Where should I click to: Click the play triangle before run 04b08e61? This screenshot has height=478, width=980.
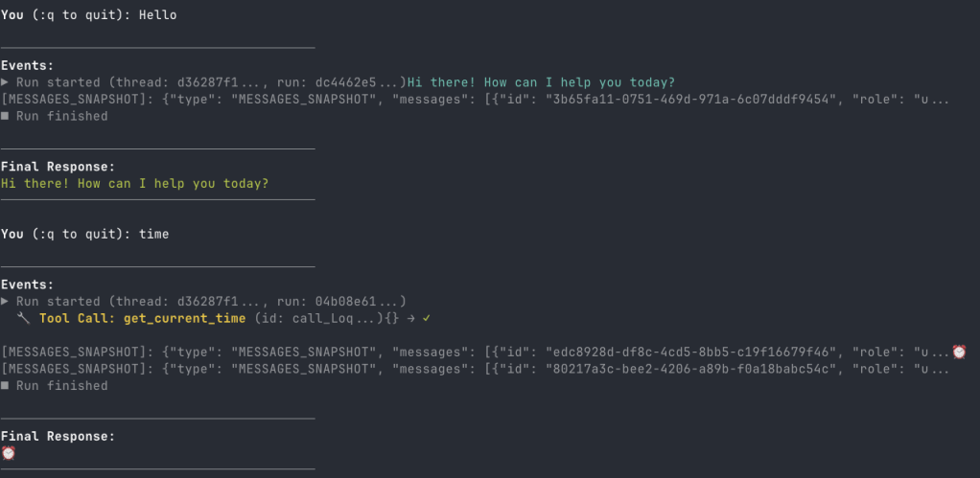click(5, 301)
